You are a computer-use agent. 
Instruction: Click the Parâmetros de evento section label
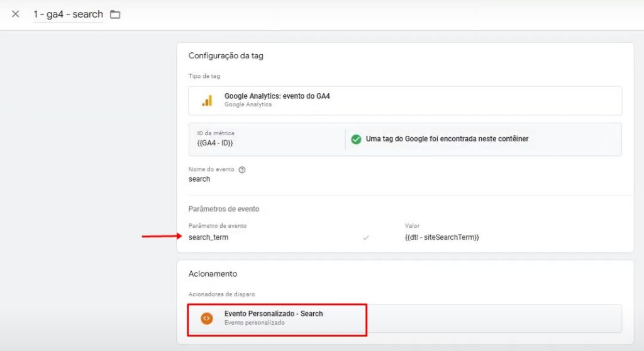(224, 209)
